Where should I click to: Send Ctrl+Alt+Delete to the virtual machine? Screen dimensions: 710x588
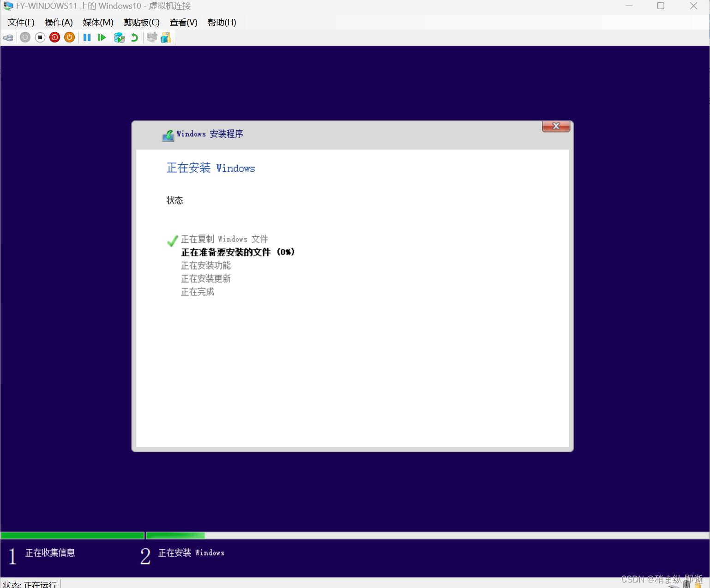pyautogui.click(x=8, y=37)
